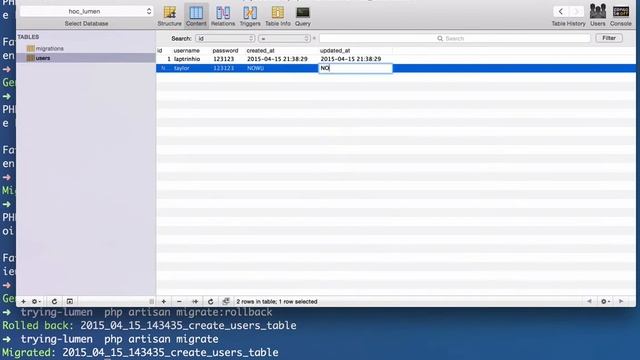The height and width of the screenshot is (360, 640).
Task: Switch to the Content view
Action: 196,16
